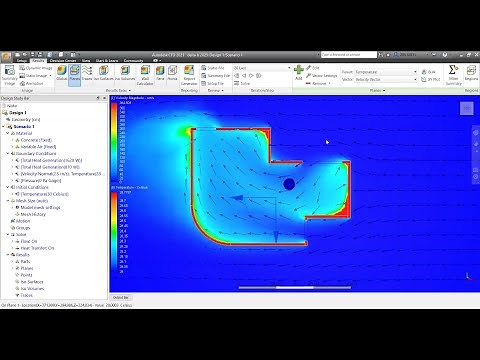480x360 pixels.
Task: Open the Summary File
Action: [x=215, y=76]
